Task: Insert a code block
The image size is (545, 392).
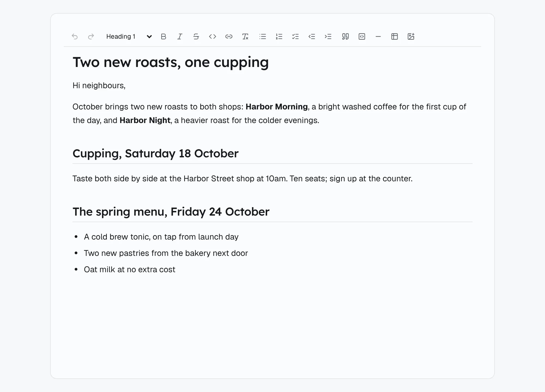Action: (x=362, y=36)
